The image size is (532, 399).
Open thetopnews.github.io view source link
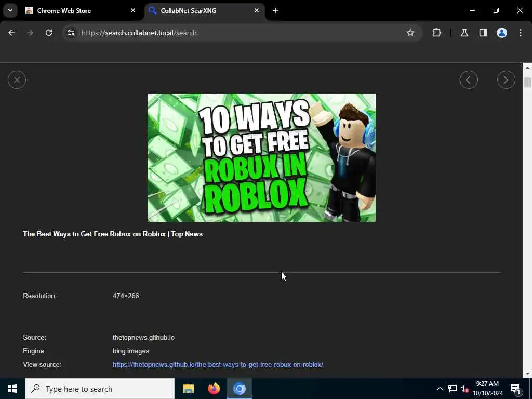tap(218, 364)
